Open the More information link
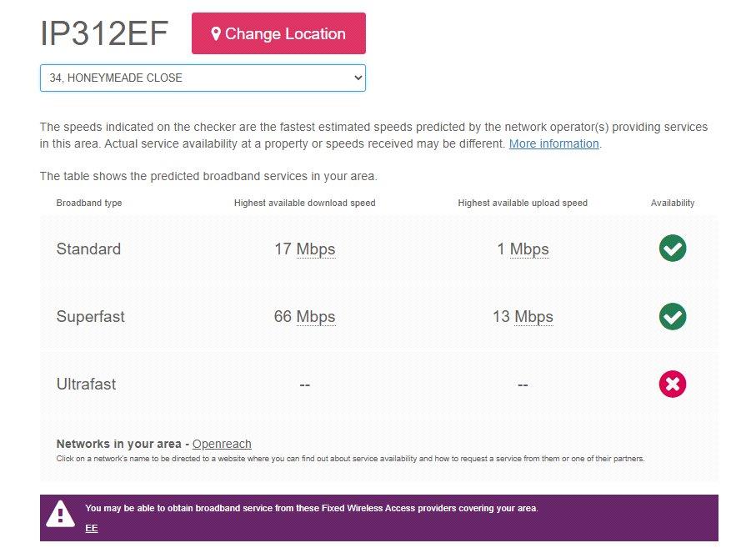Image resolution: width=756 pixels, height=553 pixels. (x=554, y=143)
